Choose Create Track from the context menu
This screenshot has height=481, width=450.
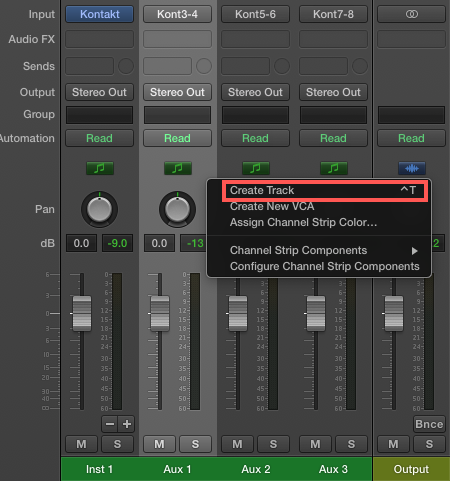coord(319,190)
